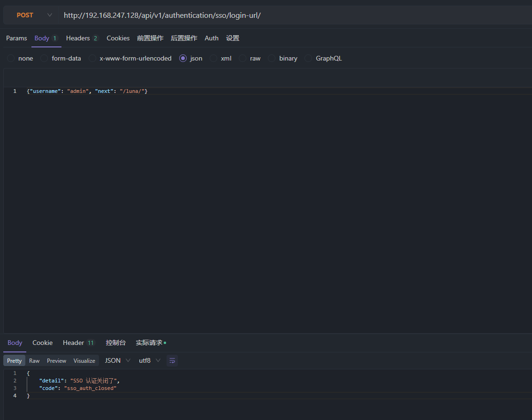Open the JSON format dropdown above the response

[116, 360]
